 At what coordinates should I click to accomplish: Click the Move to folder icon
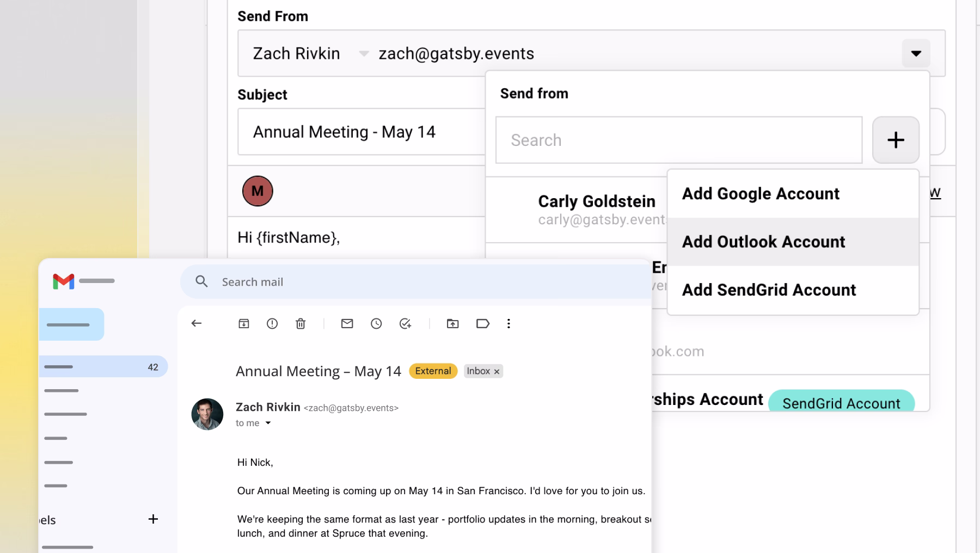tap(452, 324)
